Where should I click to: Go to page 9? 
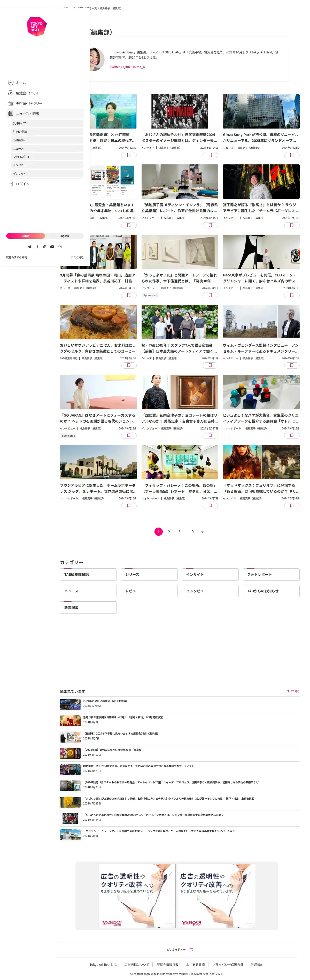pos(192,532)
